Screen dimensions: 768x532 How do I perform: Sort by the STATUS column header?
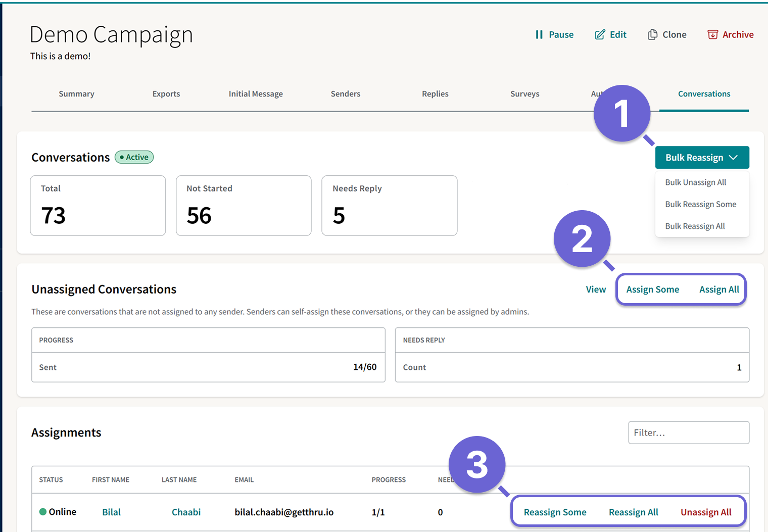51,480
